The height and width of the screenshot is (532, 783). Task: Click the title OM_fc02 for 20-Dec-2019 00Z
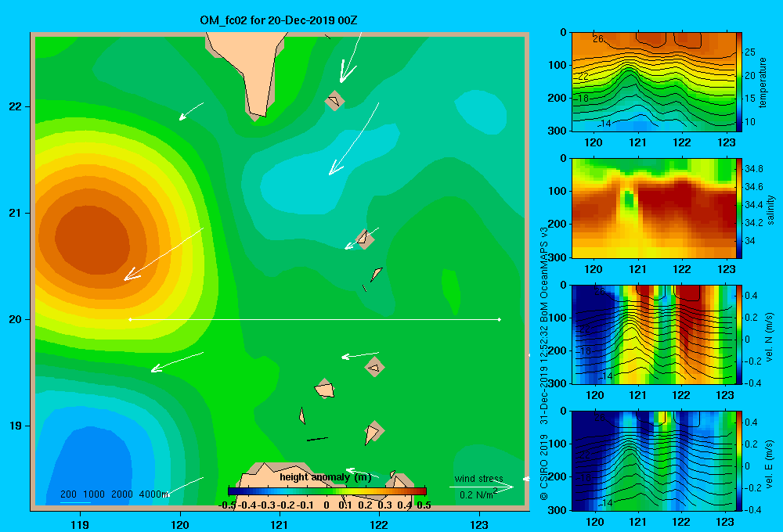pos(279,20)
